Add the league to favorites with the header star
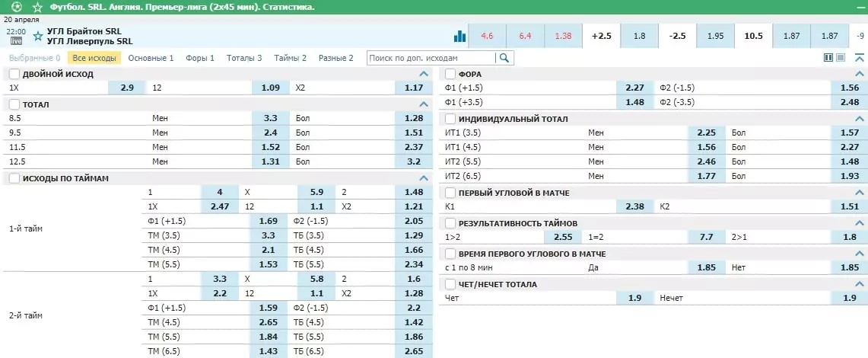868x358 pixels. click(37, 7)
